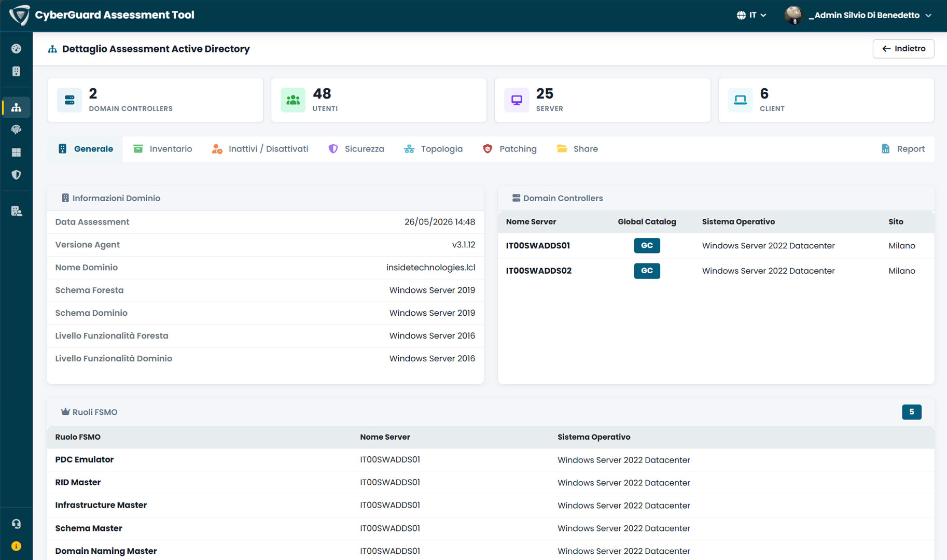Click the crown icon beside Ruoli FSMO
This screenshot has height=560, width=947.
point(65,412)
